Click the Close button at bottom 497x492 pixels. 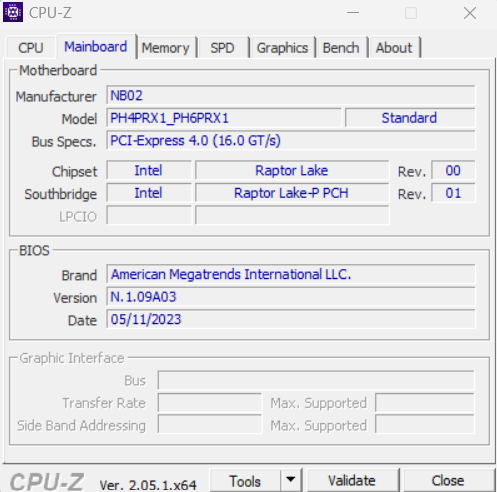tap(448, 480)
